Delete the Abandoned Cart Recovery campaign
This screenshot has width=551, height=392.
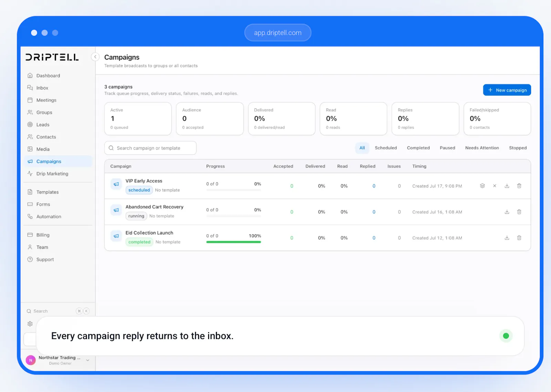point(519,212)
